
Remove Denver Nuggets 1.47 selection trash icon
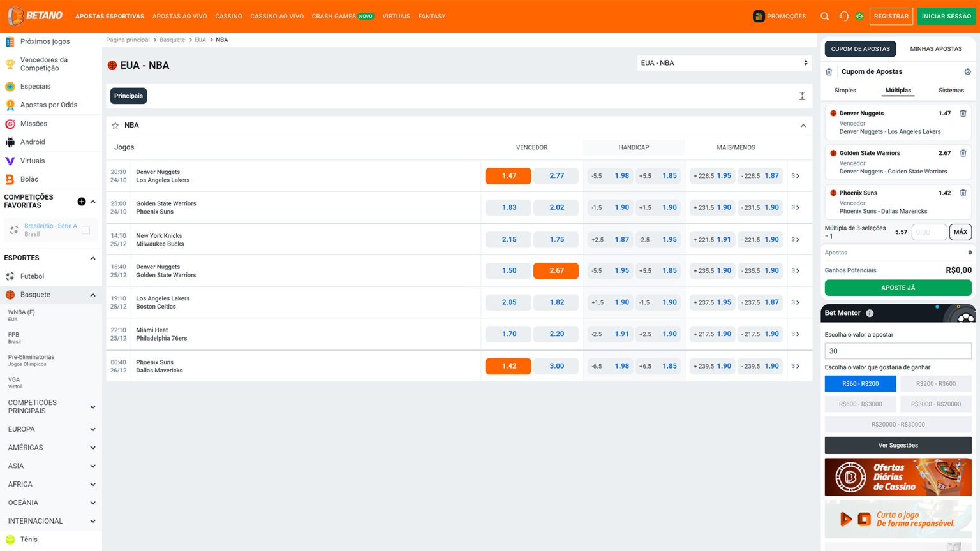pyautogui.click(x=963, y=114)
